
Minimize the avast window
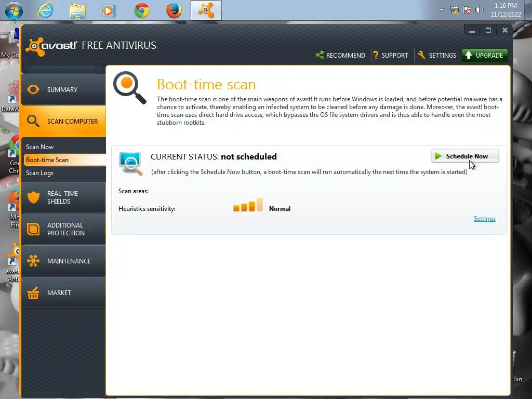click(472, 31)
